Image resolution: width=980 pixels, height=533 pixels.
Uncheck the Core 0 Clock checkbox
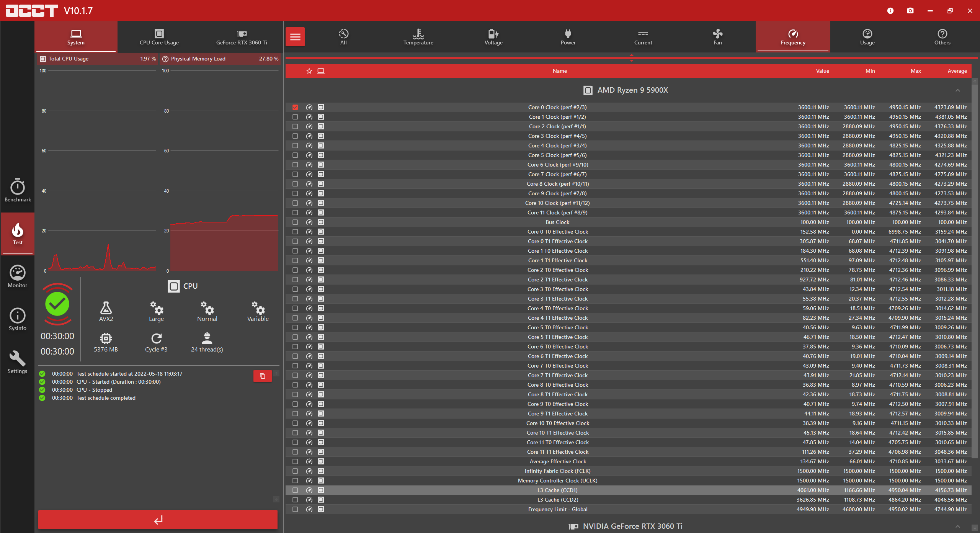click(x=295, y=107)
